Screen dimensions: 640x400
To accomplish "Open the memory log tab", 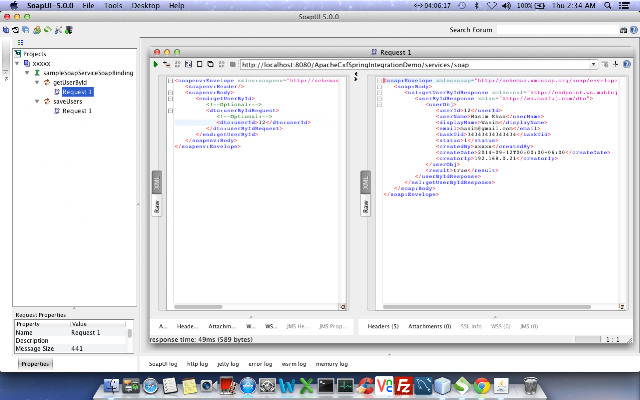I will 331,364.
